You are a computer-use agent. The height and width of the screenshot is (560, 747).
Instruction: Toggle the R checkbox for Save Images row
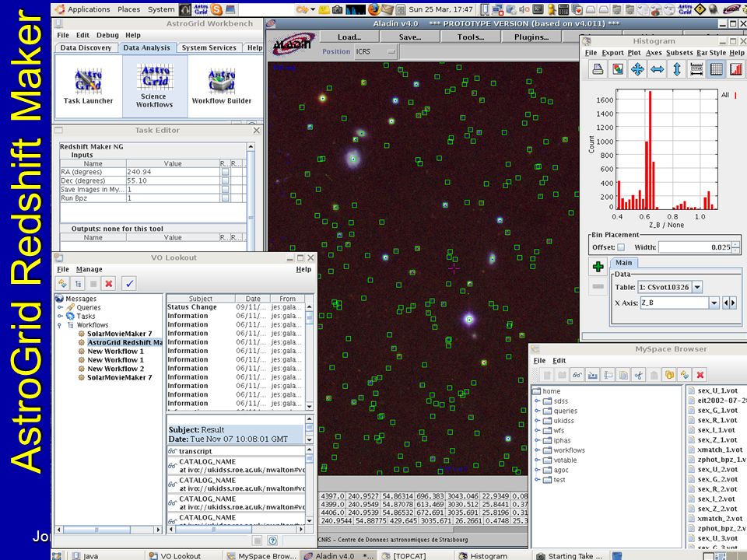coord(225,190)
